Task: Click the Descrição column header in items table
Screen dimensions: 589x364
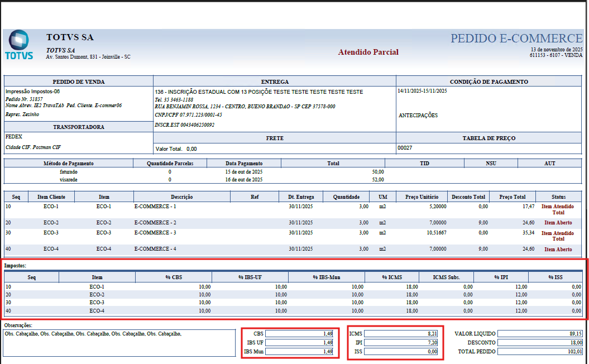Action: click(x=182, y=197)
